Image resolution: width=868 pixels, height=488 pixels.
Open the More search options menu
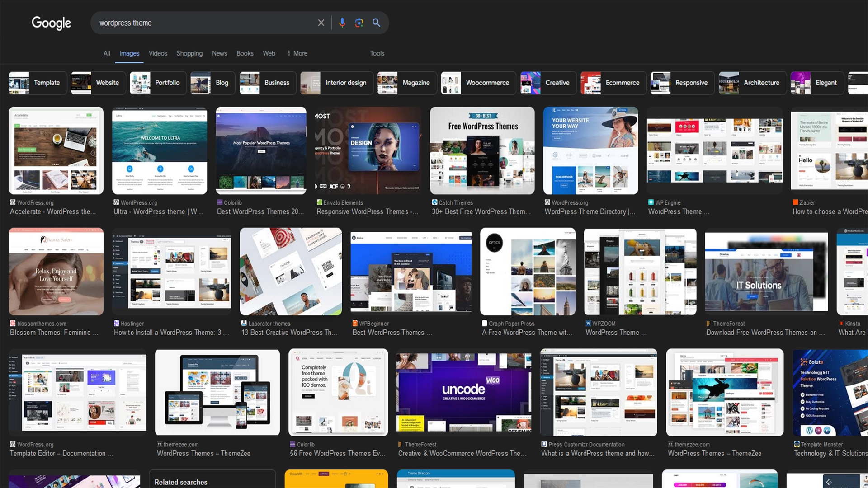[296, 53]
